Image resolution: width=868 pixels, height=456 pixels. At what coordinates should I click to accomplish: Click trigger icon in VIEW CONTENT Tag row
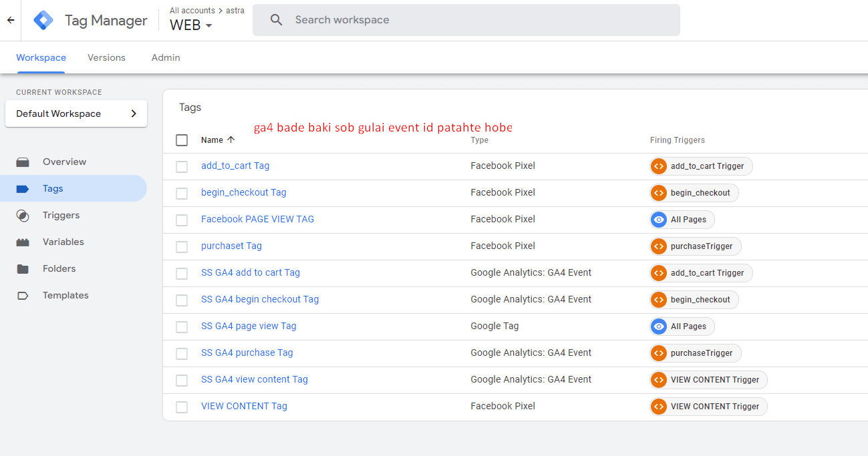click(659, 407)
